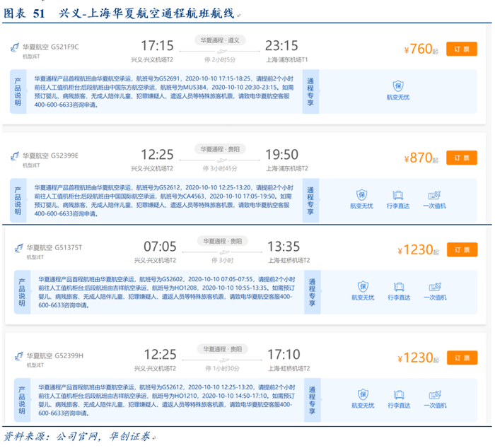Click the China Express logo beside G52399E

point(15,156)
